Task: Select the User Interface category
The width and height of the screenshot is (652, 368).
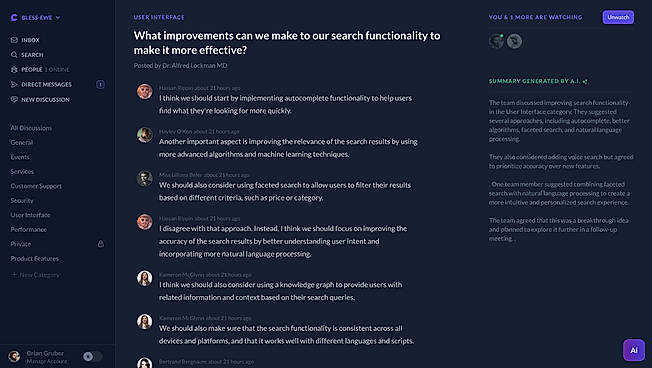Action: pos(30,215)
